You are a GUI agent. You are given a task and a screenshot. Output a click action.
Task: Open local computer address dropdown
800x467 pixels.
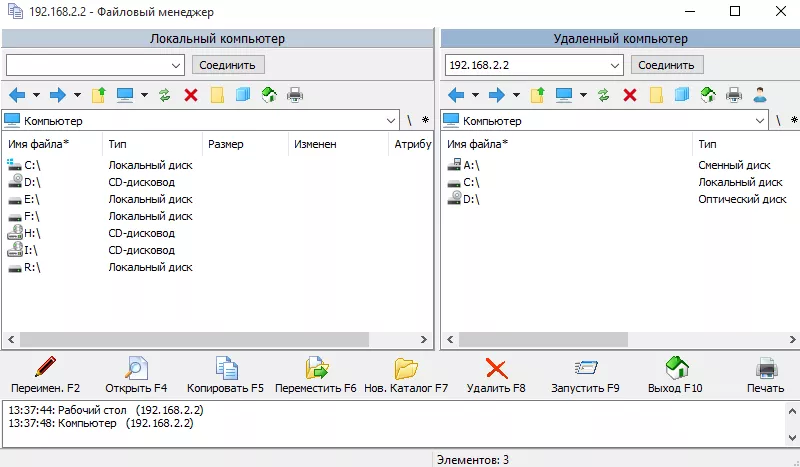[x=176, y=65]
